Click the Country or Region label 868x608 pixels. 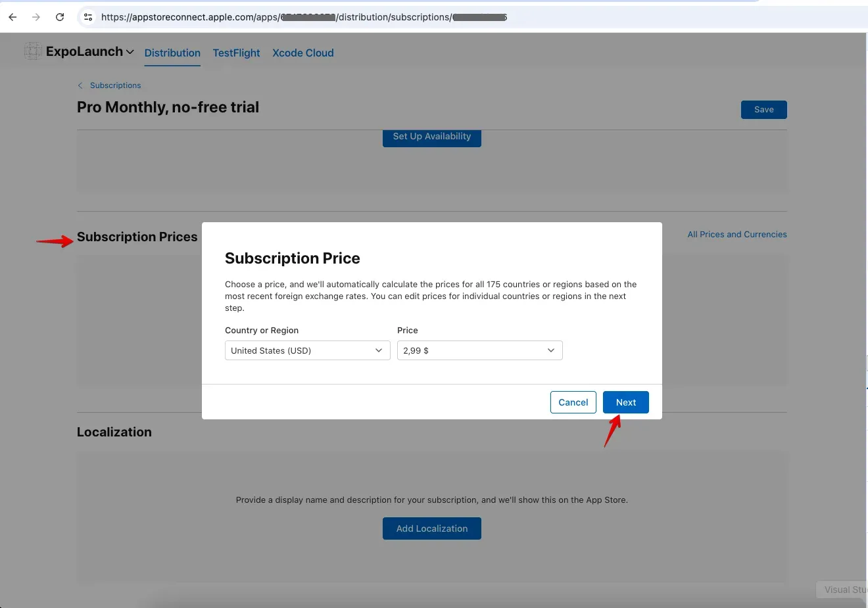coord(262,331)
